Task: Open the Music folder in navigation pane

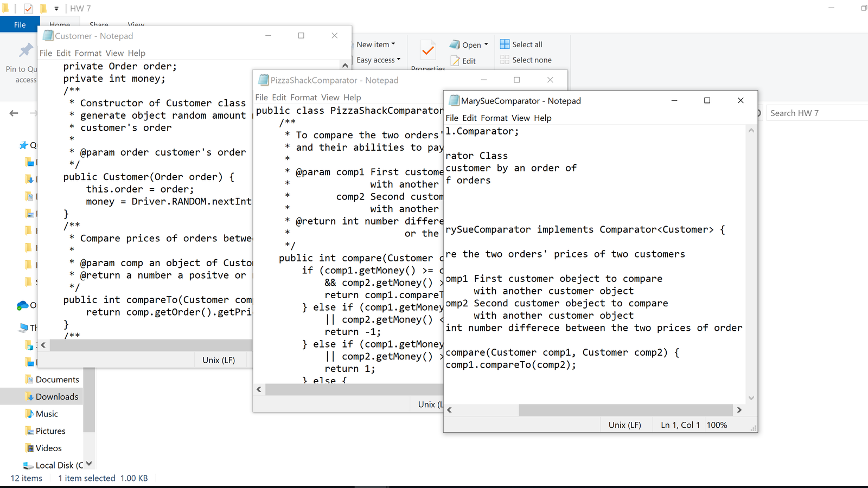Action: (47, 414)
